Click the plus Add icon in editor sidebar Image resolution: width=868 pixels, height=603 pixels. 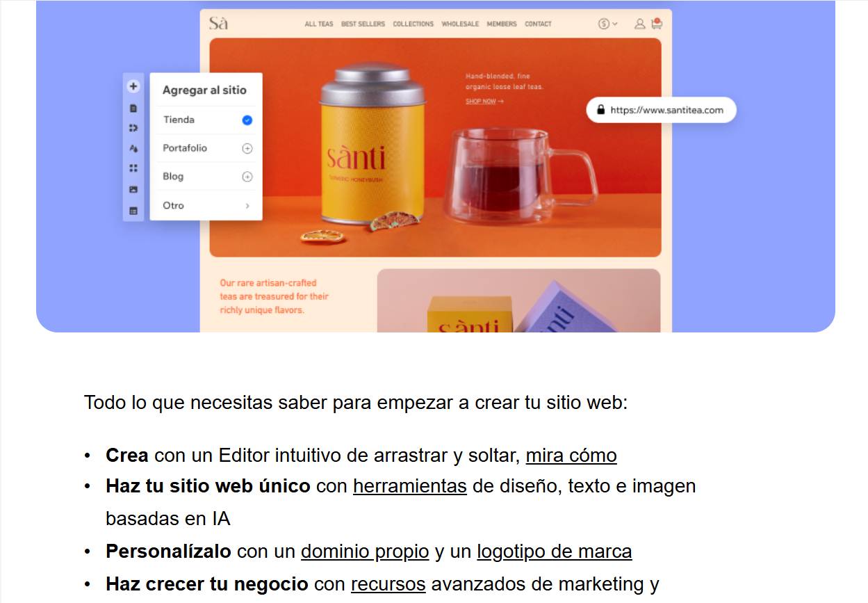[x=133, y=87]
